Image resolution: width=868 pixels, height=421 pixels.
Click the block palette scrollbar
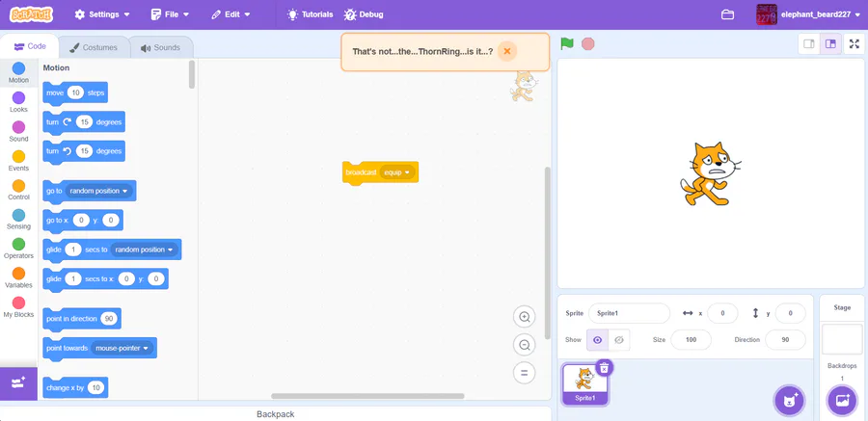point(192,74)
